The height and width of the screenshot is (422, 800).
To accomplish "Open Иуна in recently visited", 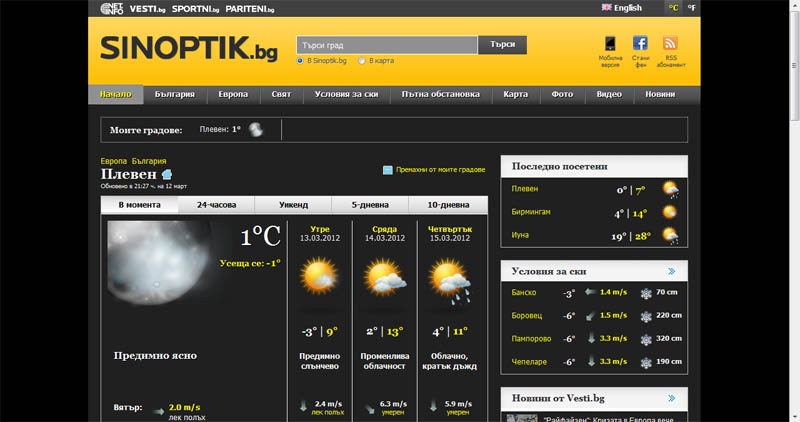I will 520,235.
